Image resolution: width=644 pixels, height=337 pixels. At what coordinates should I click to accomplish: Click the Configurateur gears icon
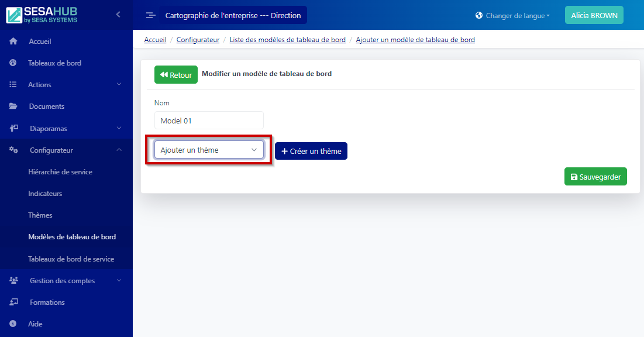13,150
